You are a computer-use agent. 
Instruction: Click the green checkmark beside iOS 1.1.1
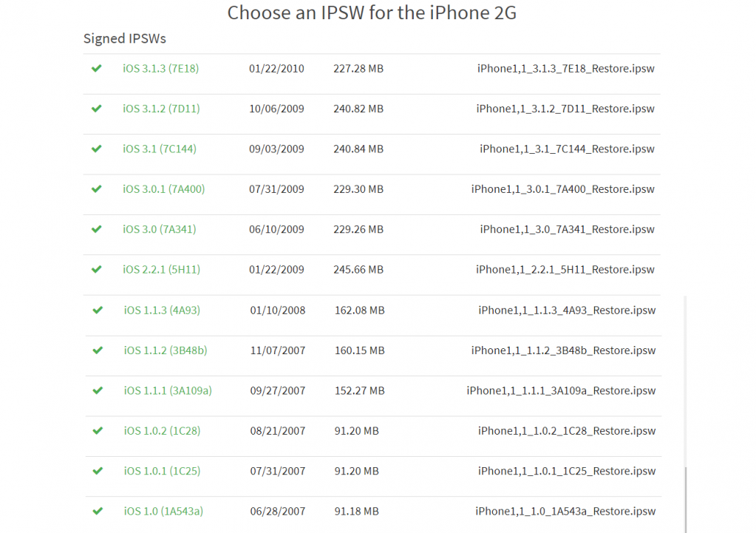(x=98, y=390)
